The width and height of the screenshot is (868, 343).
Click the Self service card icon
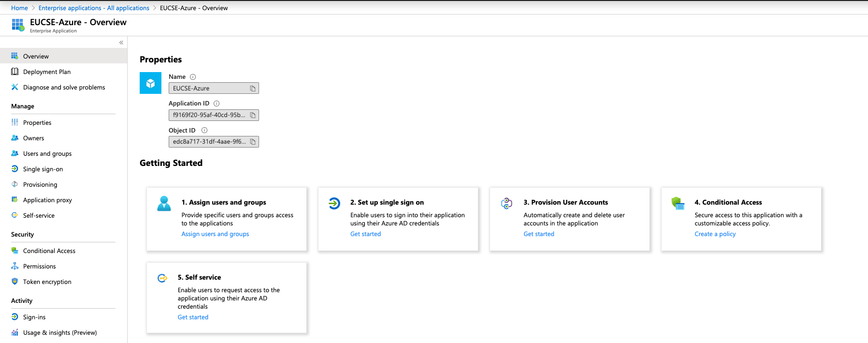point(162,278)
